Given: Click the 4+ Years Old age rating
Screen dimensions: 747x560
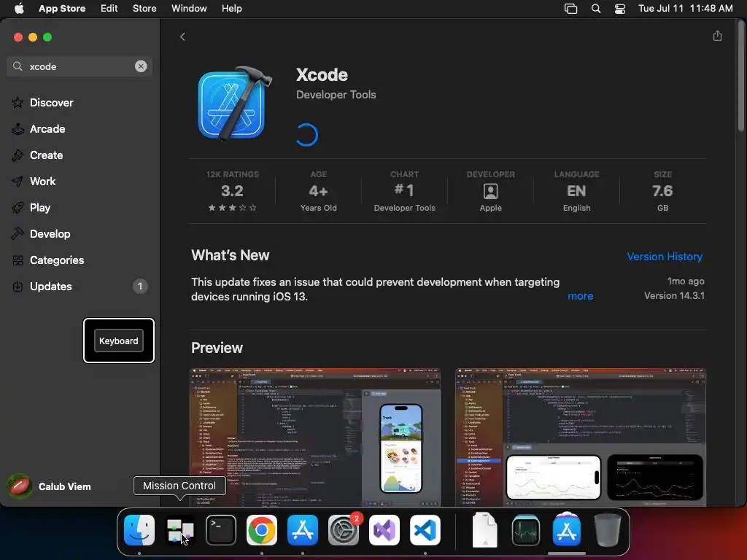Looking at the screenshot, I should [x=318, y=191].
